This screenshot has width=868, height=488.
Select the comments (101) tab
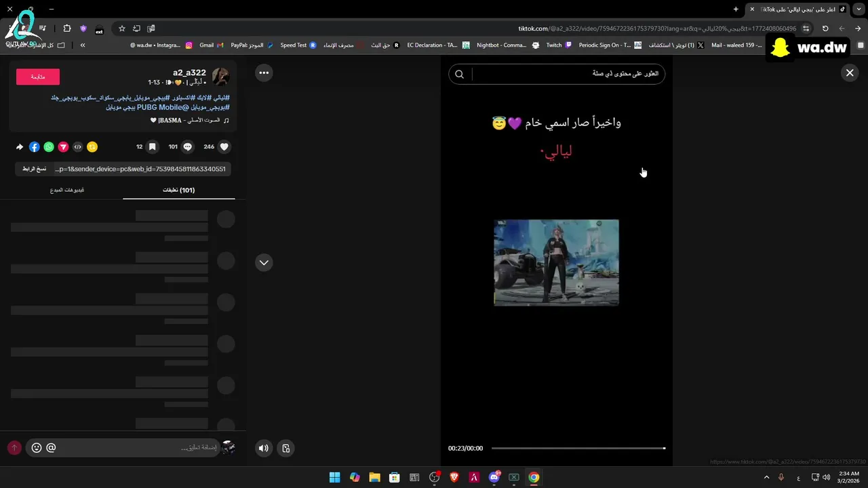click(x=179, y=190)
